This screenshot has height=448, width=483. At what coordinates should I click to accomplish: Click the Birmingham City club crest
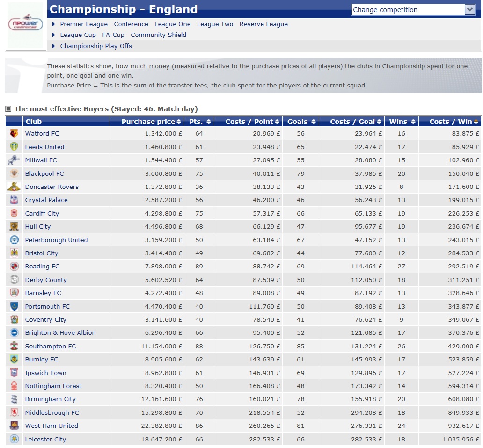(14, 399)
